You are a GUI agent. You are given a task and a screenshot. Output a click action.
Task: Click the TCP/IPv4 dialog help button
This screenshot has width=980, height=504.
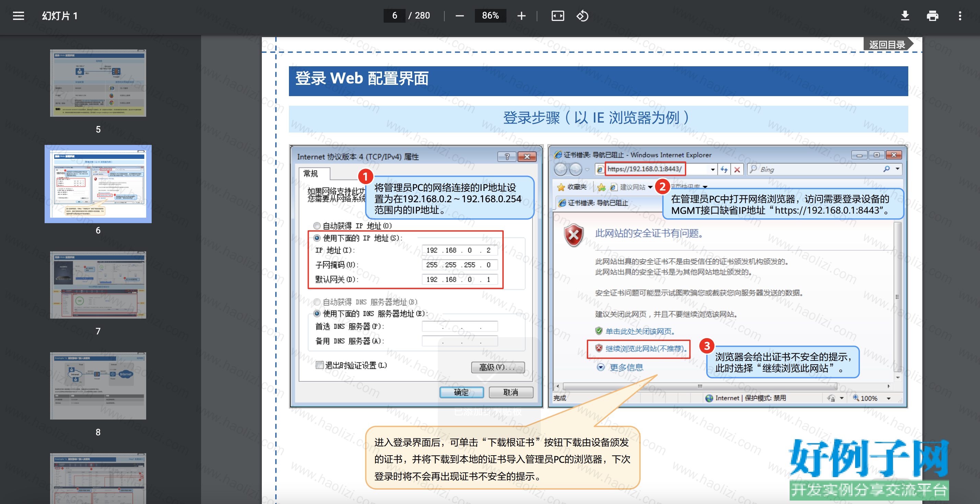point(507,157)
